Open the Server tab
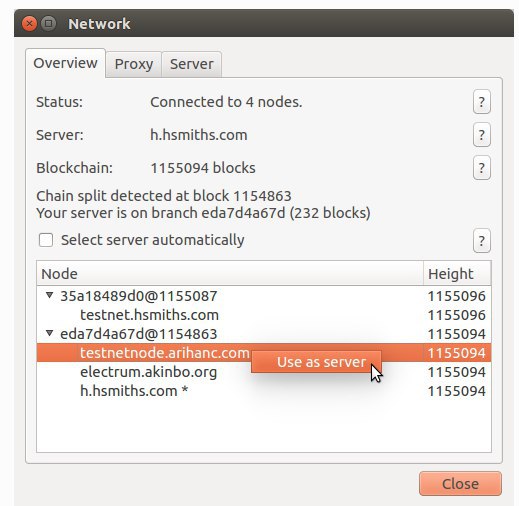519x506 pixels. click(x=192, y=64)
